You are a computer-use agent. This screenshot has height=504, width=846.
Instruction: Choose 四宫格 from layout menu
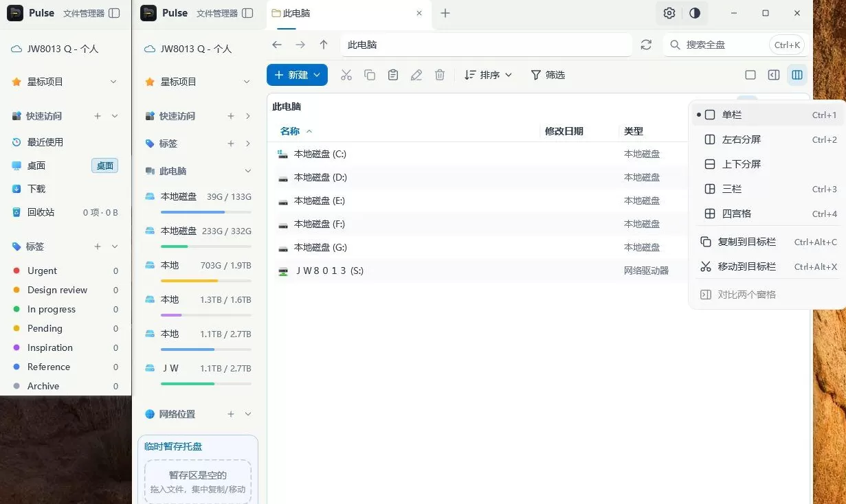coord(767,214)
